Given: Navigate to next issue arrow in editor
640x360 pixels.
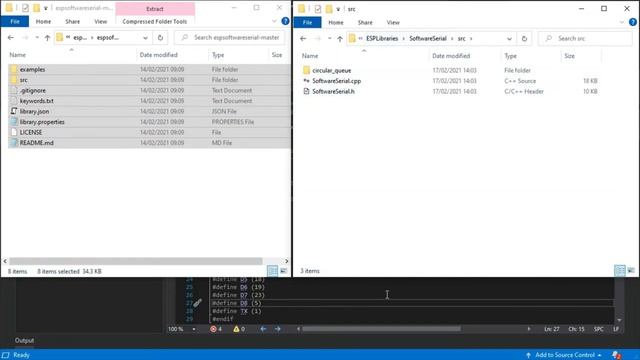Looking at the screenshot, I should coord(278,329).
